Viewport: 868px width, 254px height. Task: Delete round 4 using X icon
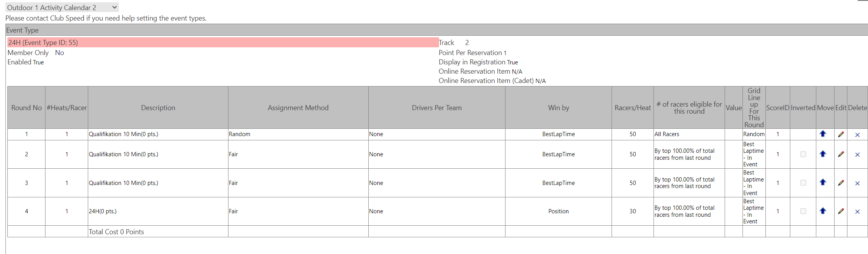[x=857, y=211]
